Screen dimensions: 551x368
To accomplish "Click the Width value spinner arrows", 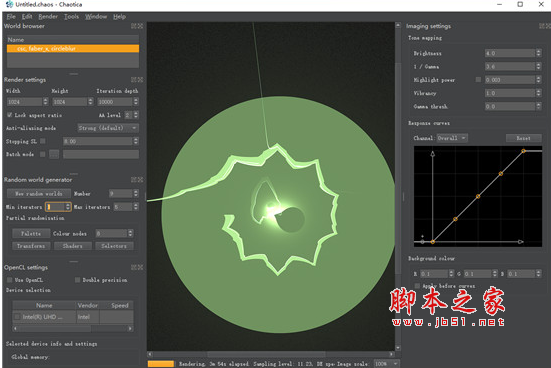I will (x=45, y=102).
